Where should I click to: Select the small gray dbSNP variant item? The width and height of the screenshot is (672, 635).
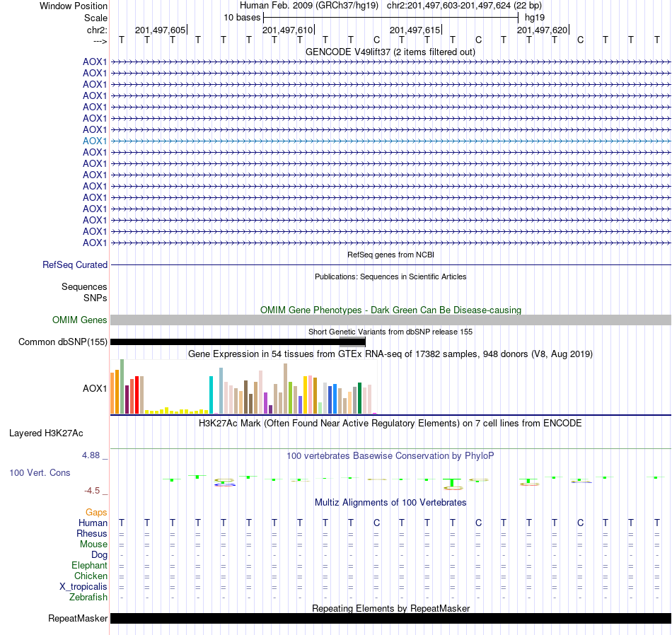coord(352,342)
